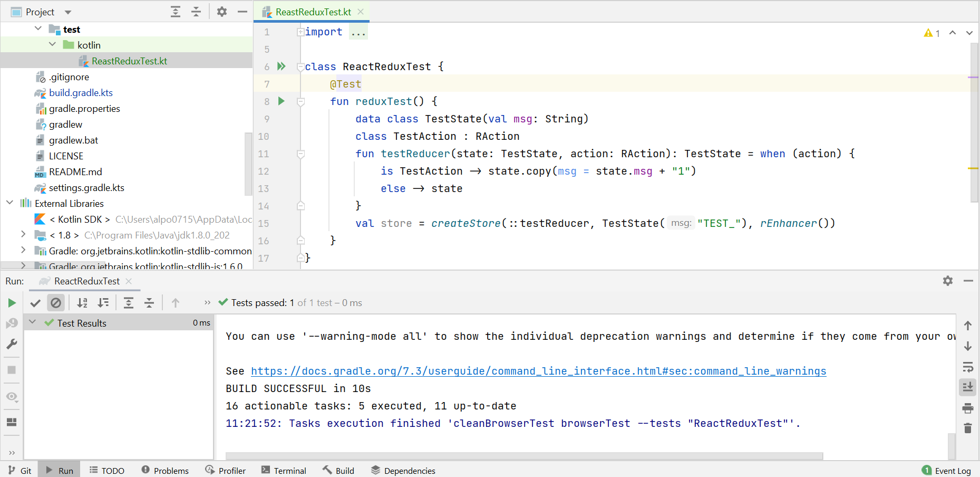Open the Problems tool window
The height and width of the screenshot is (477, 980).
pyautogui.click(x=165, y=470)
